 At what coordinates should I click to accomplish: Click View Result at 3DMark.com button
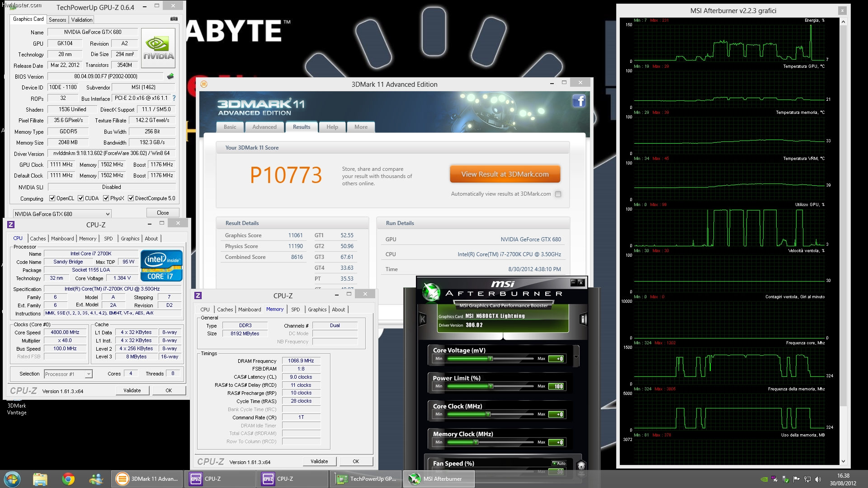[x=505, y=174]
